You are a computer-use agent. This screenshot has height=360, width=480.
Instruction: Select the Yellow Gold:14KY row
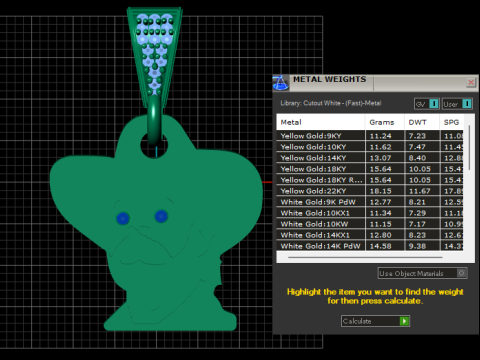pos(370,158)
